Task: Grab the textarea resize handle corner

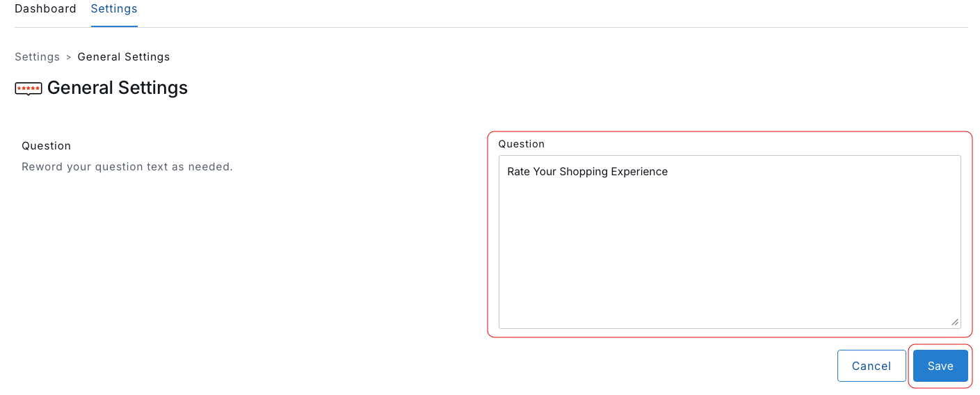Action: 955,322
